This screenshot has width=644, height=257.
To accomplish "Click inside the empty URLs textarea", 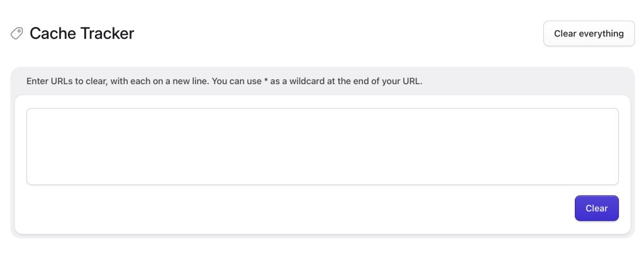I will tap(322, 146).
